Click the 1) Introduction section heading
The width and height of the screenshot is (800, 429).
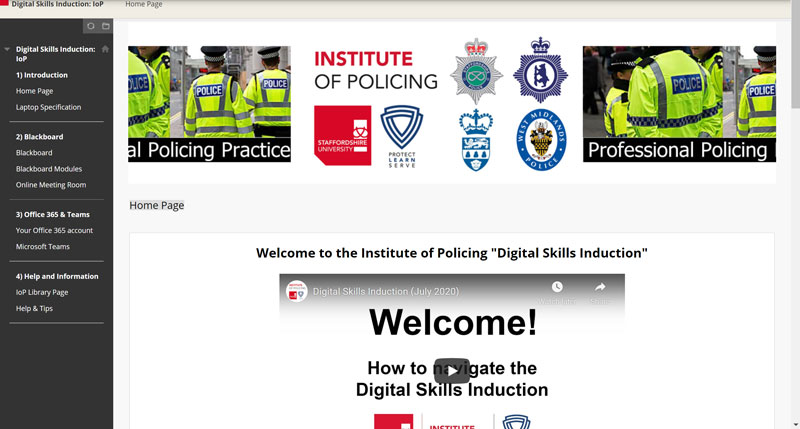click(x=42, y=75)
